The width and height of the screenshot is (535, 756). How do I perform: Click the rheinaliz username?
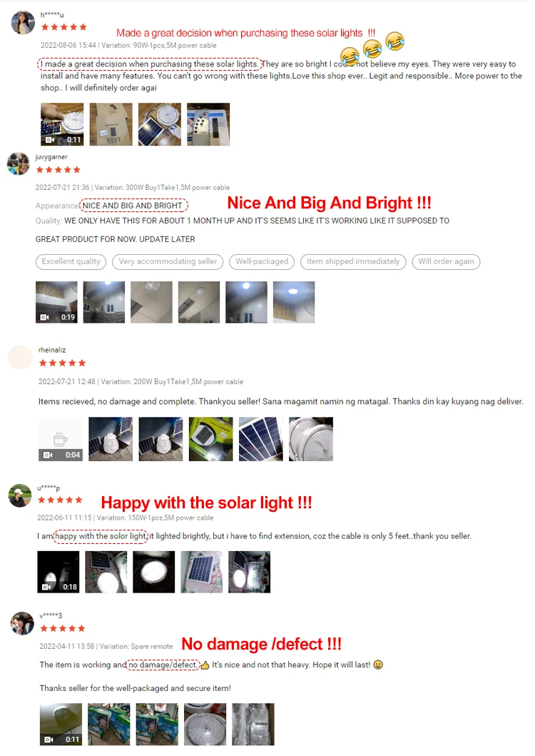click(52, 350)
